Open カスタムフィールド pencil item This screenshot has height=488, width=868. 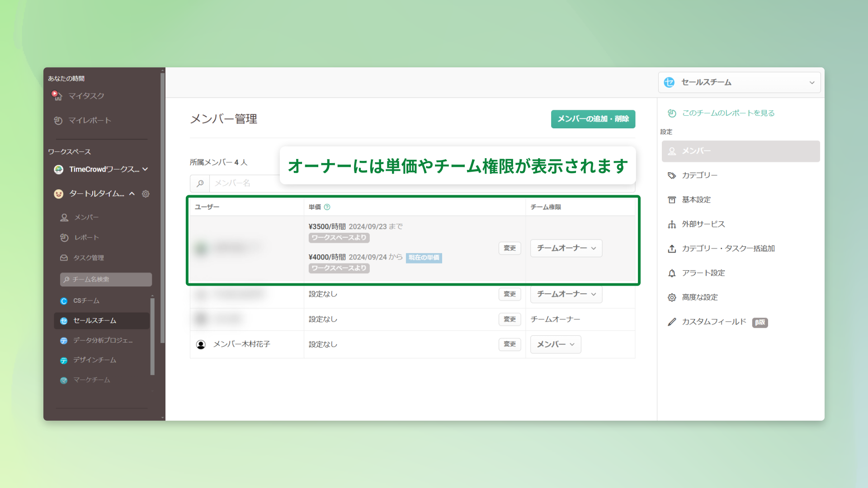(713, 322)
